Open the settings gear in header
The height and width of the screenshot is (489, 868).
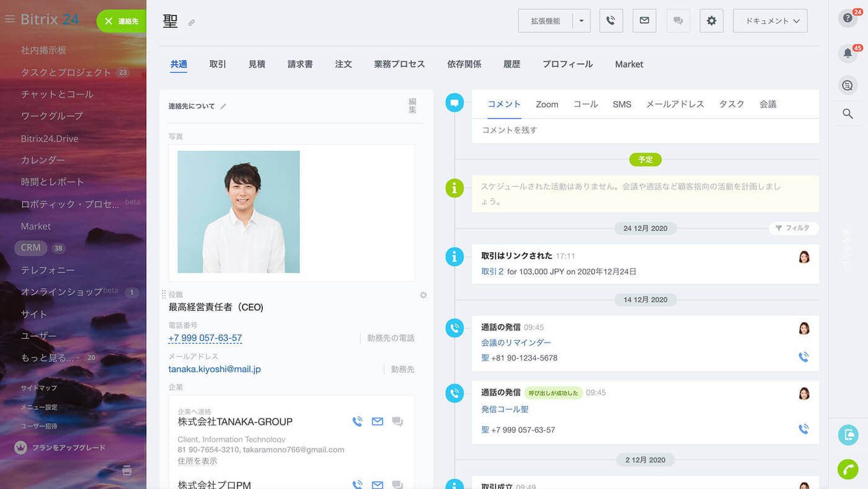pyautogui.click(x=711, y=20)
